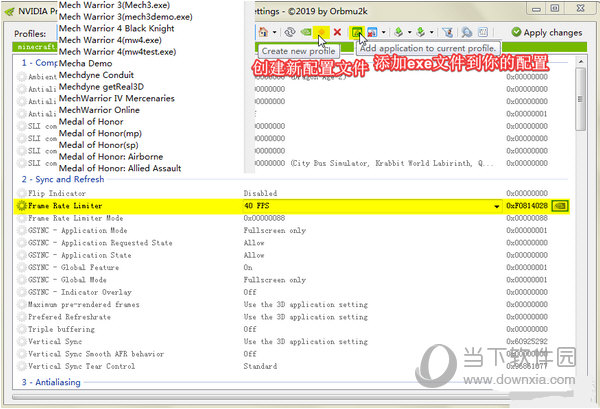This screenshot has height=409, width=600.
Task: Click the red X delete profile icon
Action: click(x=337, y=32)
